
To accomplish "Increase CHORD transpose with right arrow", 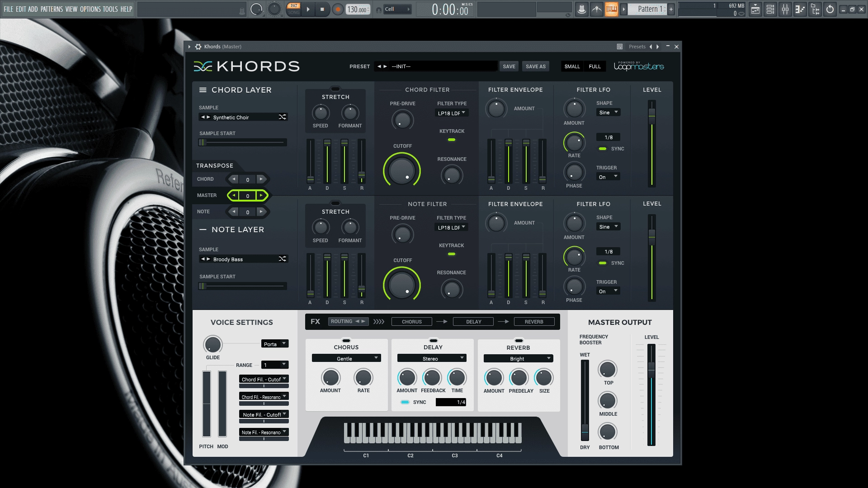I will point(261,179).
